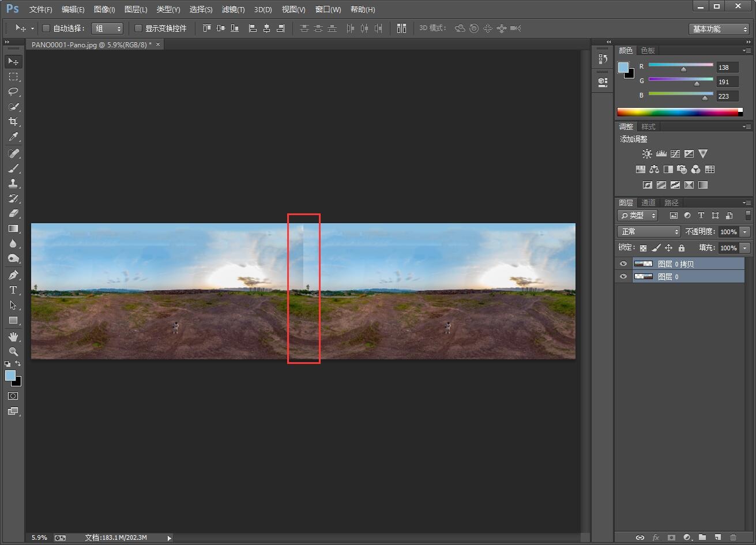The height and width of the screenshot is (545, 756).
Task: Select the Lasso tool
Action: pyautogui.click(x=13, y=91)
